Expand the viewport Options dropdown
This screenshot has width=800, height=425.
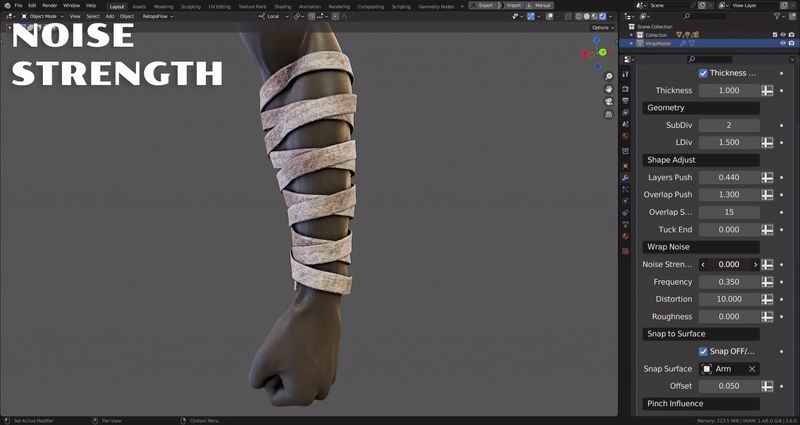[x=603, y=28]
